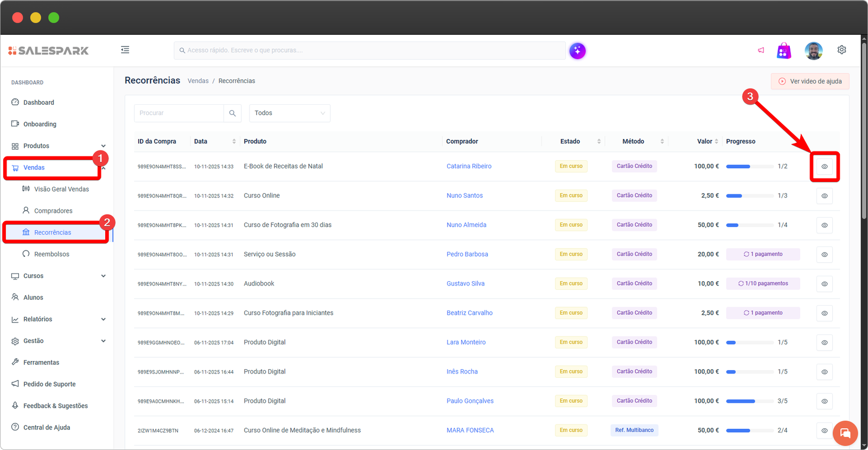The image size is (868, 450).
Task: Click the sidebar collapse menu icon
Action: [125, 50]
